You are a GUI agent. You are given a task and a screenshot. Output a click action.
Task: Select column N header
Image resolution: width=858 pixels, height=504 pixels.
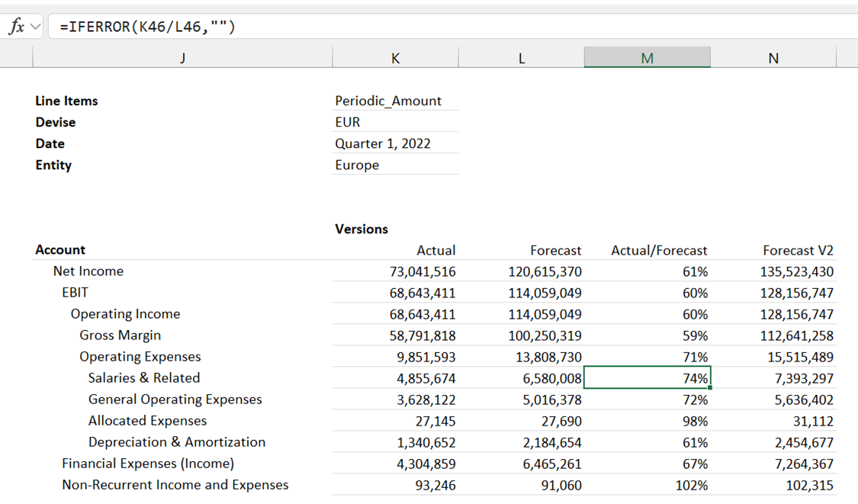(773, 58)
